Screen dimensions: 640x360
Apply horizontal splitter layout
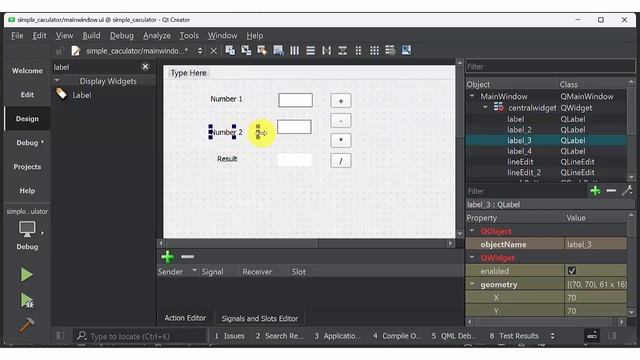[326, 50]
